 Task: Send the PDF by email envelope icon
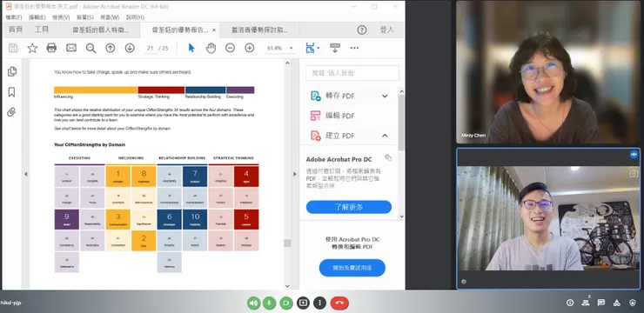pos(71,48)
